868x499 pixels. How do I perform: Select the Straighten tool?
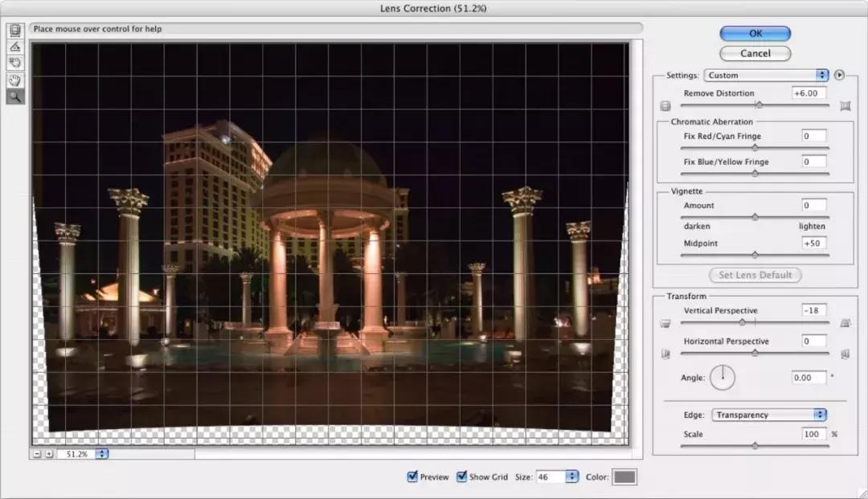(15, 47)
